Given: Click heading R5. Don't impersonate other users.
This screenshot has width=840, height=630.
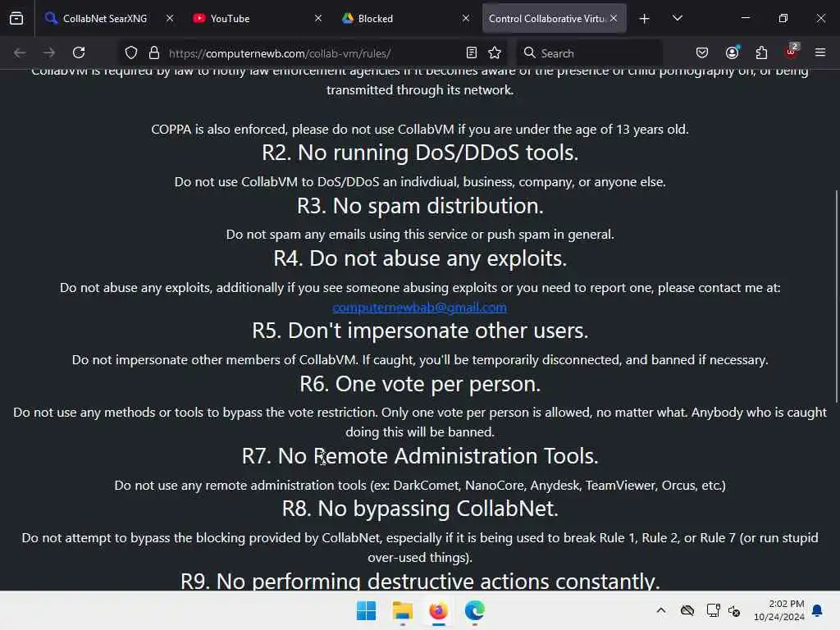Looking at the screenshot, I should (x=420, y=331).
